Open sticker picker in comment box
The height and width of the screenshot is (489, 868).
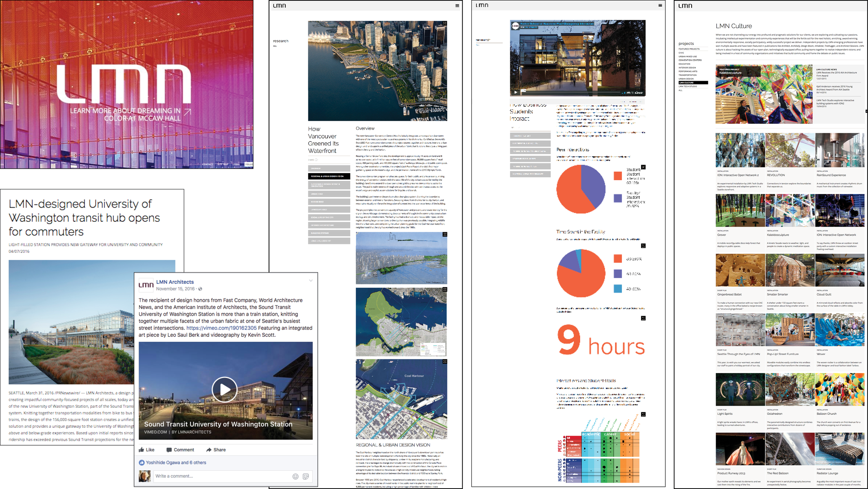tap(306, 477)
